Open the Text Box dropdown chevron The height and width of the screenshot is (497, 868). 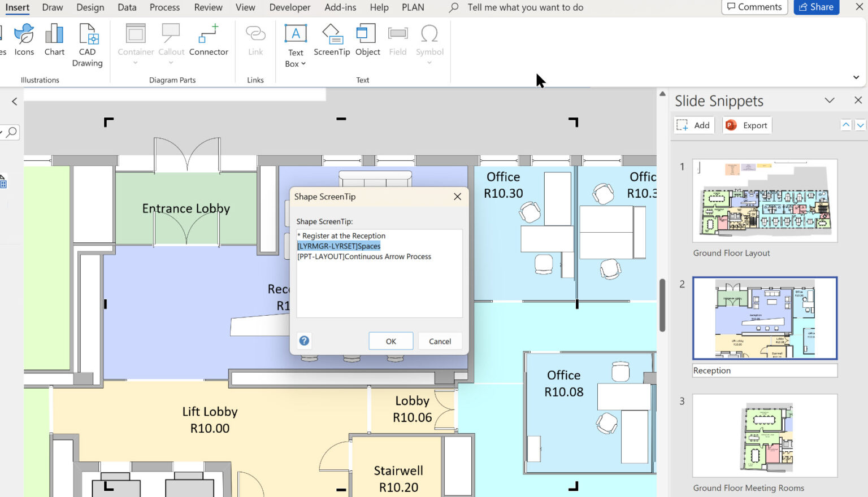[x=303, y=63]
